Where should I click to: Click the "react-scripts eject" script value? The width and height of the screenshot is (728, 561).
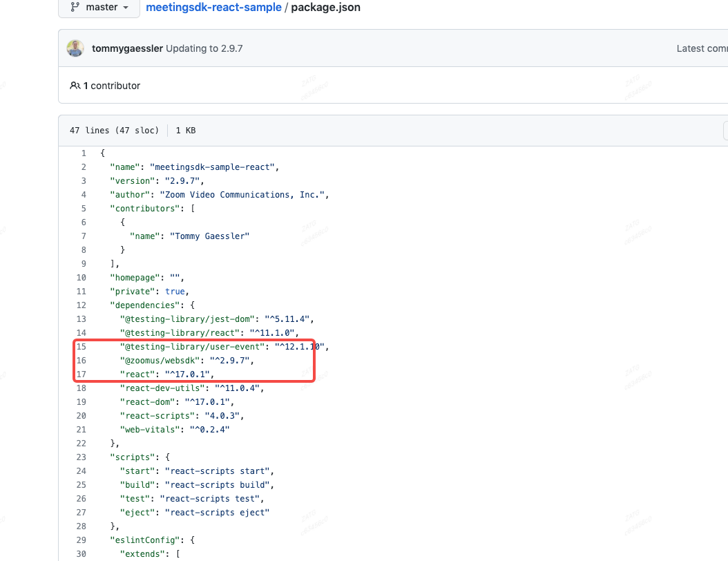[x=218, y=512]
